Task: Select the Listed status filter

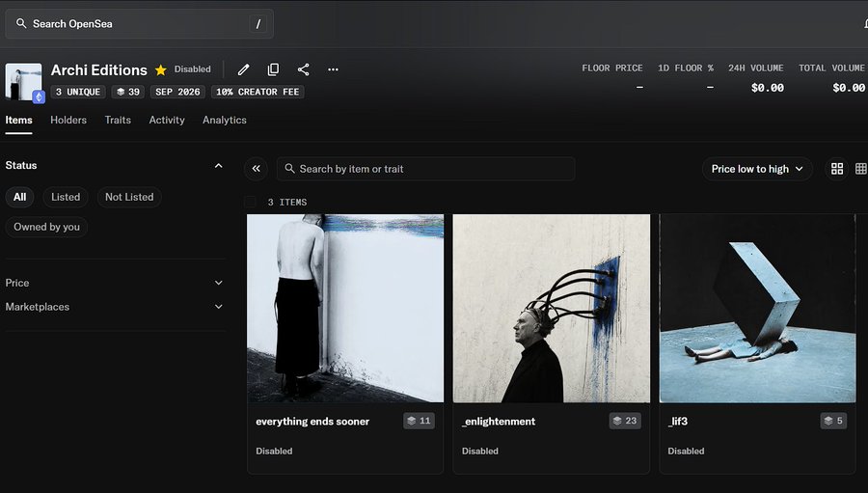Action: click(66, 197)
